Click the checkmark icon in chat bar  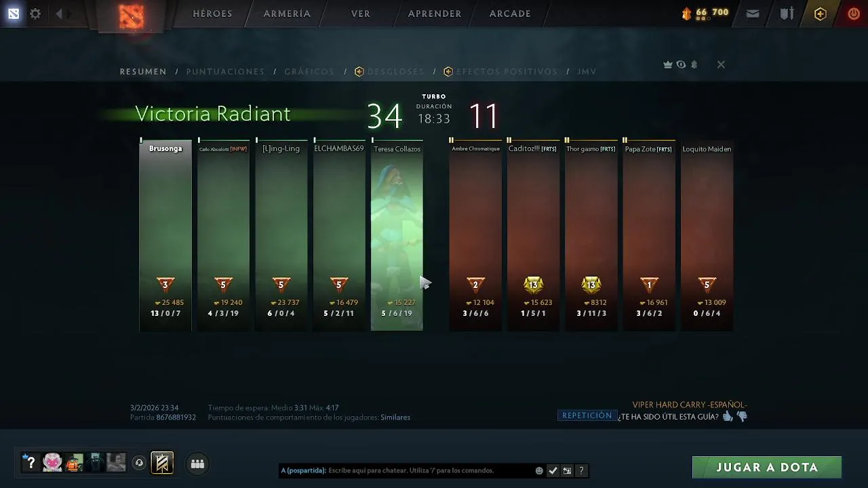coord(553,470)
